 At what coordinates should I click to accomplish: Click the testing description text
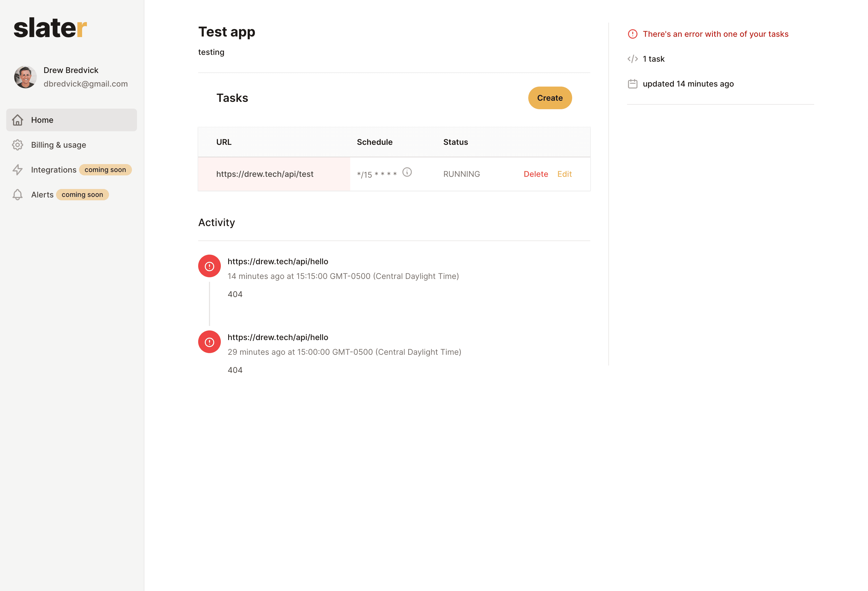(211, 52)
